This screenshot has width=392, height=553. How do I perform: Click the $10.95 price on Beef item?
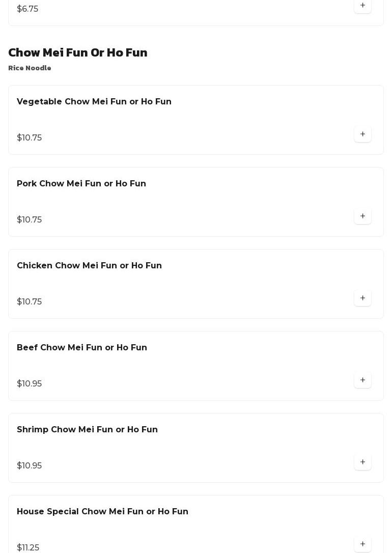pos(30,384)
